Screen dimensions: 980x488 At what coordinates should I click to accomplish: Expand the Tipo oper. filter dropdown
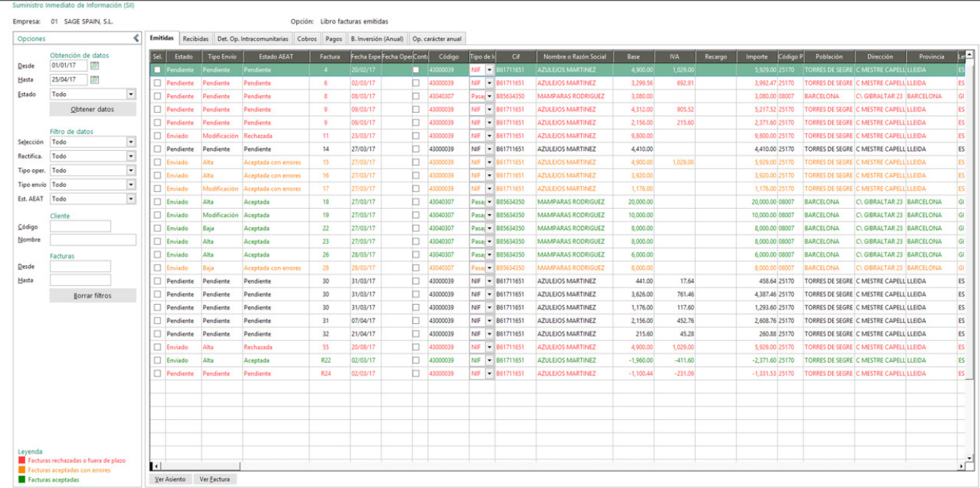coord(131,171)
